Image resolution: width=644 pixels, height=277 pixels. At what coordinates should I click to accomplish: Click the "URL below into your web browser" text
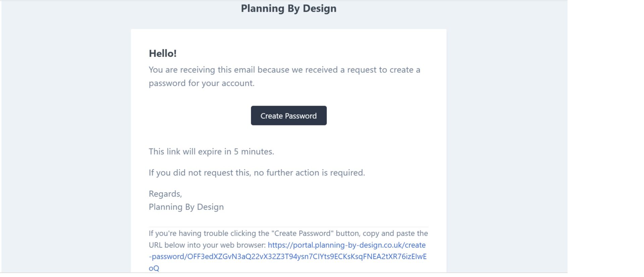pos(207,245)
